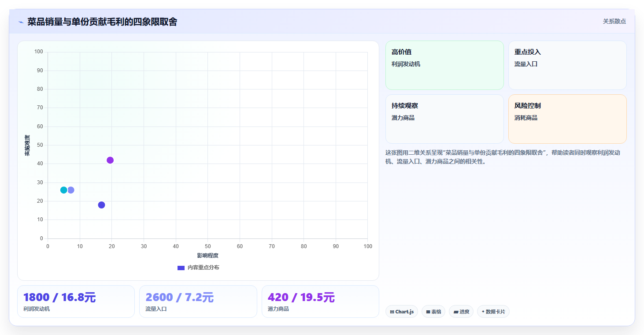Viewport: 644px width, 335px height.
Task: Click the purple data point near value 42
Action: click(x=110, y=160)
